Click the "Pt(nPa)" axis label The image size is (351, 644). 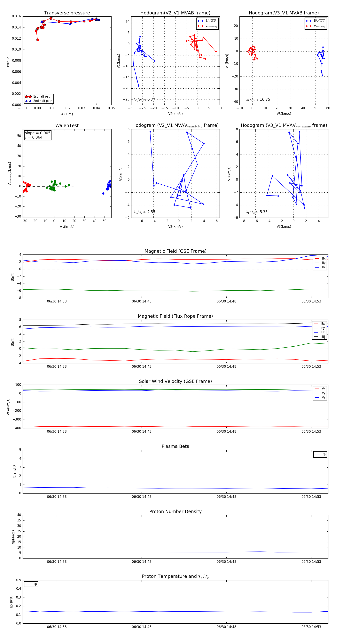pyautogui.click(x=8, y=61)
